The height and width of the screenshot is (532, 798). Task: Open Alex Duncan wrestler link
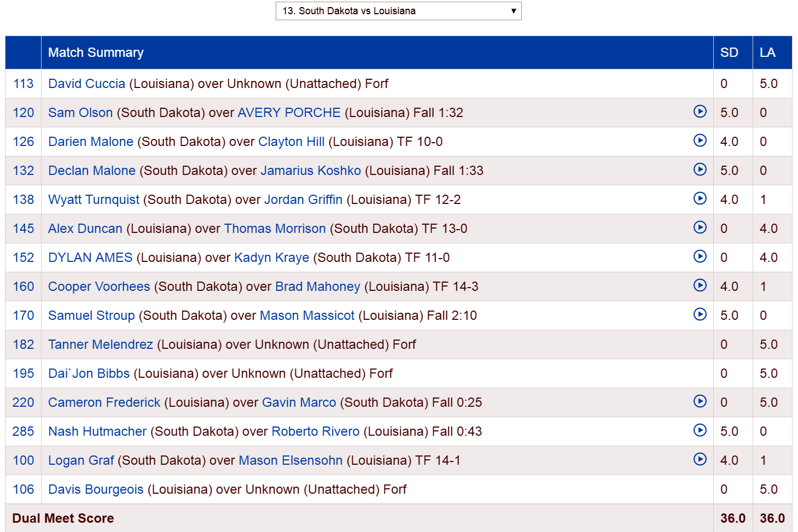(85, 229)
